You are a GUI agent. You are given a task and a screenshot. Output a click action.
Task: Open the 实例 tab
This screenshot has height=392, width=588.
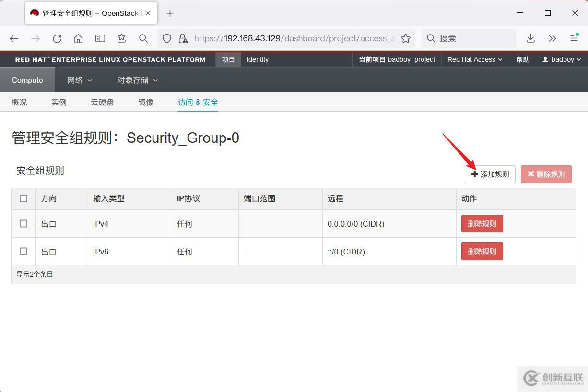pyautogui.click(x=59, y=102)
